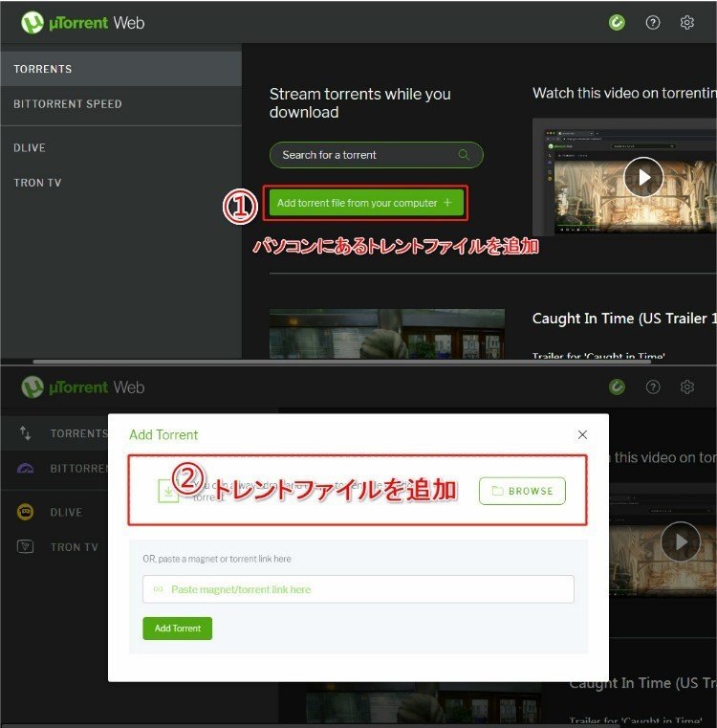Click the 'Add Torrent' dialog title text
The image size is (717, 728).
(163, 434)
